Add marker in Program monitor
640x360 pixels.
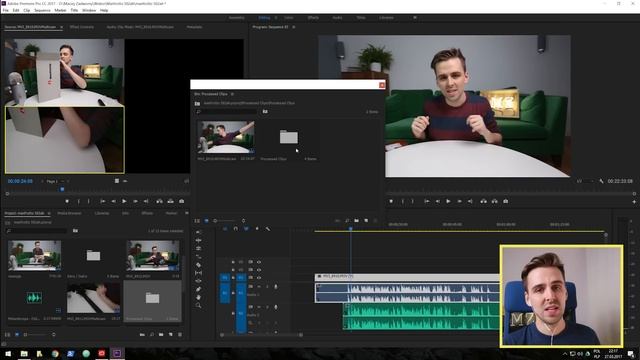(x=391, y=201)
